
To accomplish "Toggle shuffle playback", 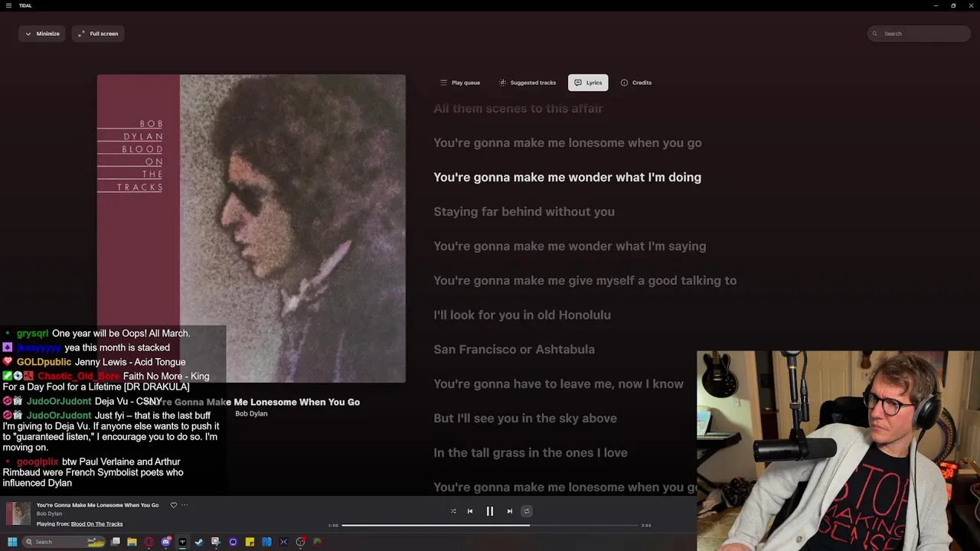I will click(x=453, y=511).
